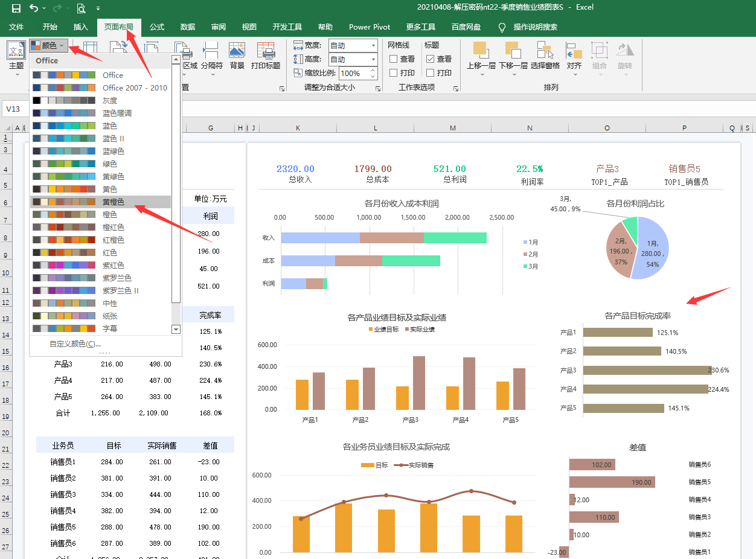This screenshot has height=559, width=756.
Task: Toggle 网格线 打印 gridlines print checkbox
Action: [x=393, y=73]
